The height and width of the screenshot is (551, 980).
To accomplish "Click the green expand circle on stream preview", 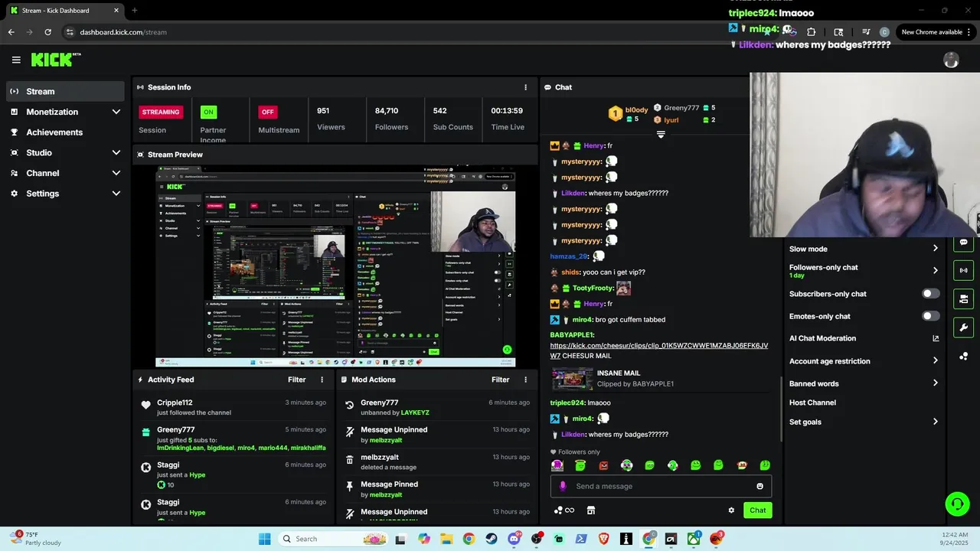I will [507, 350].
